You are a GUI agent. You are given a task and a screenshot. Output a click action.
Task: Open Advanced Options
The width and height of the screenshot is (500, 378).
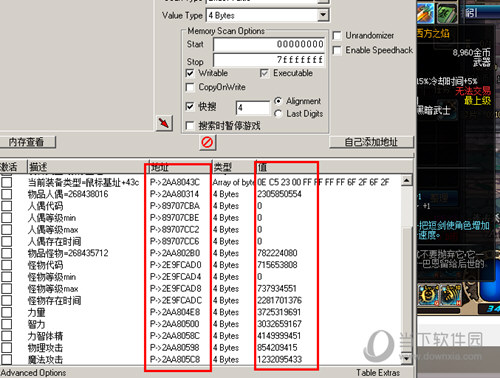tap(33, 373)
